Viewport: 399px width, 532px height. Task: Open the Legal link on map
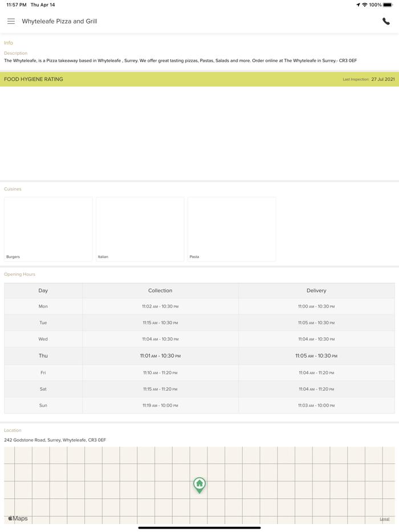(x=384, y=519)
